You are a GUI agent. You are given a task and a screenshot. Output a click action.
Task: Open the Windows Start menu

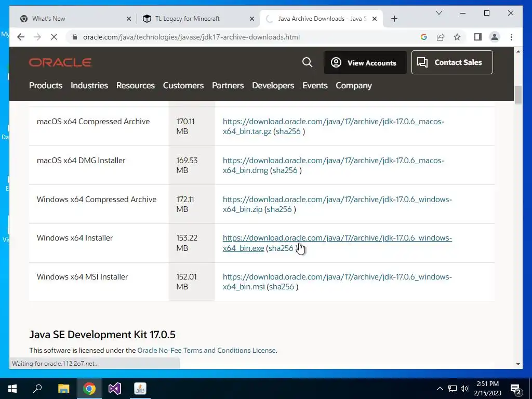tap(12, 389)
